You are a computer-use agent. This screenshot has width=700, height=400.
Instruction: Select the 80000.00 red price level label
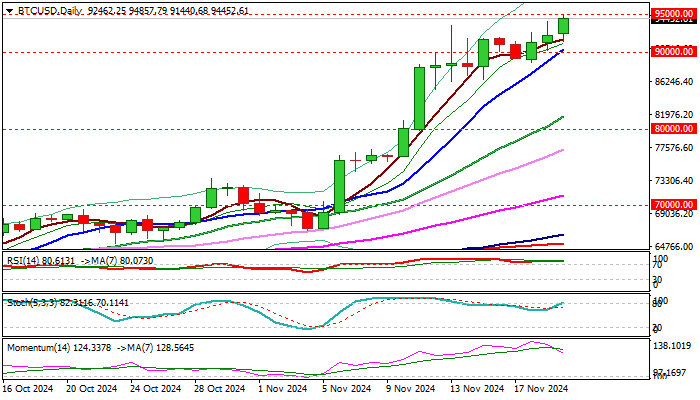click(x=674, y=129)
